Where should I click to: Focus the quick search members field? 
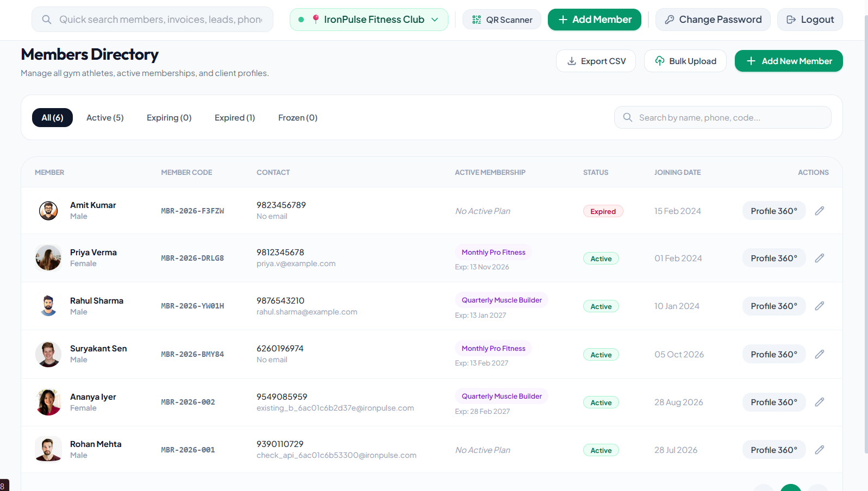click(x=152, y=20)
